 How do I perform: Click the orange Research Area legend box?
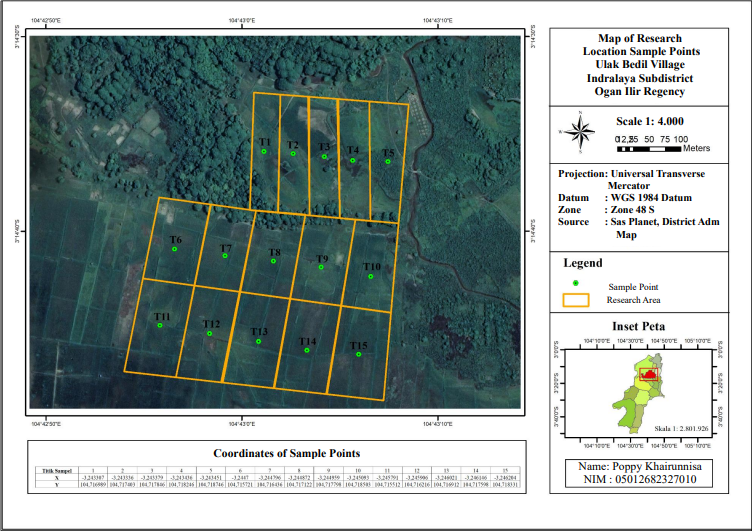[x=575, y=299]
